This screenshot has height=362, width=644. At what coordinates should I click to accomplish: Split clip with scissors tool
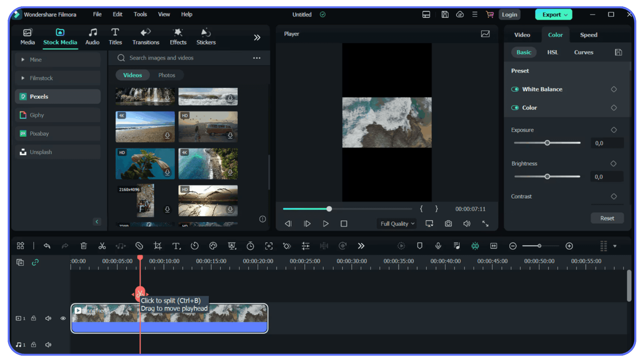[102, 246]
